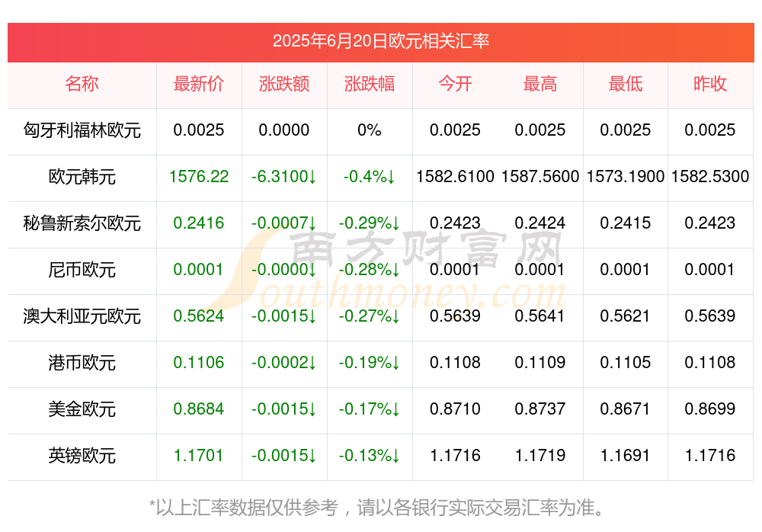The height and width of the screenshot is (532, 762).
Task: Select the 美金欧元 row name
Action: (x=82, y=409)
